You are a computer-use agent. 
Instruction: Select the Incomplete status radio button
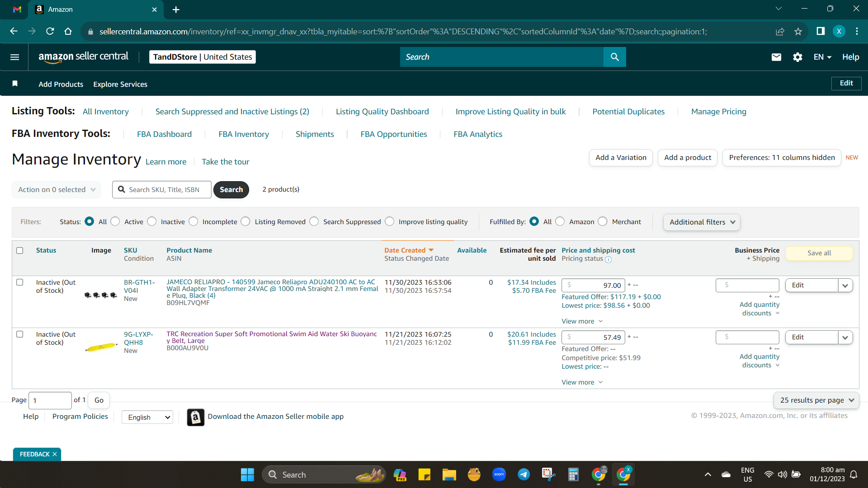[x=193, y=221]
